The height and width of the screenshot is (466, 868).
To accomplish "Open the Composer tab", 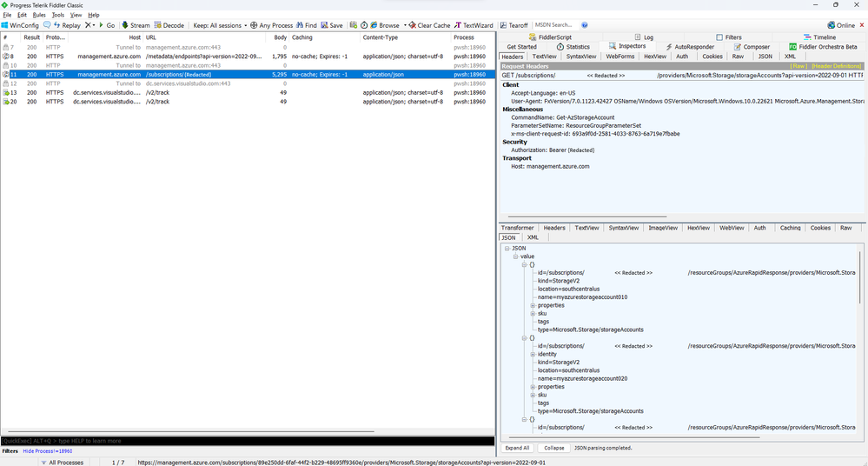I will pos(752,47).
